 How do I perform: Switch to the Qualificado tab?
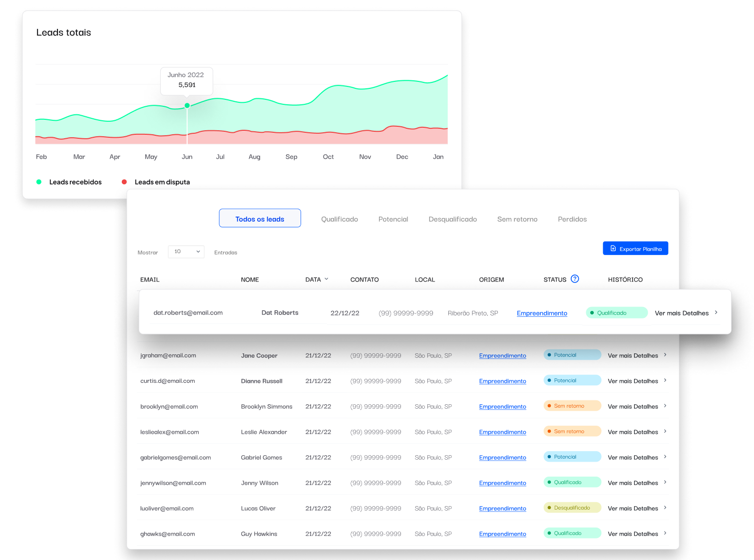coord(340,219)
